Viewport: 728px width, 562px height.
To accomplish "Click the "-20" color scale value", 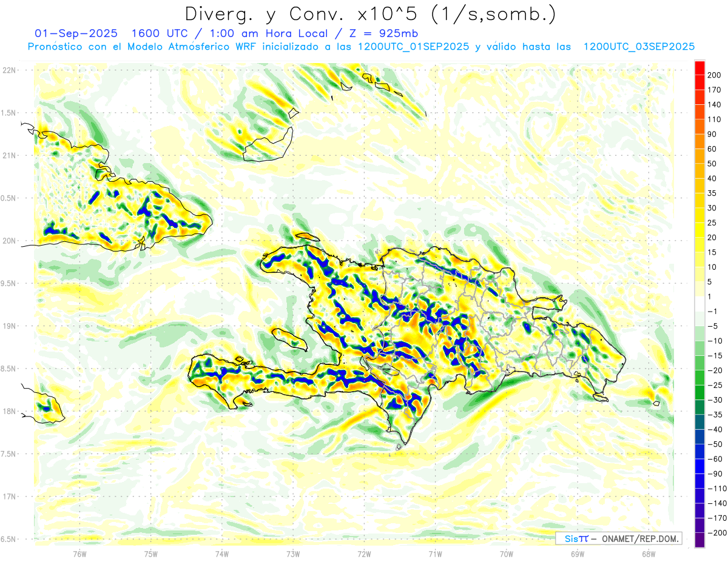I will point(715,370).
